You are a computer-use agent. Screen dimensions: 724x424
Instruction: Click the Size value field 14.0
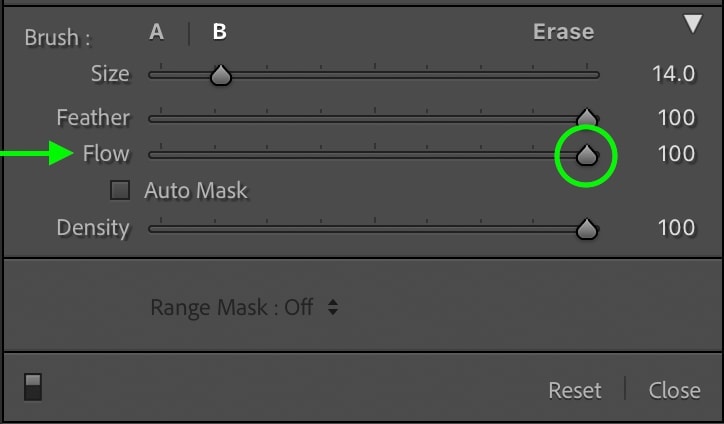[673, 74]
